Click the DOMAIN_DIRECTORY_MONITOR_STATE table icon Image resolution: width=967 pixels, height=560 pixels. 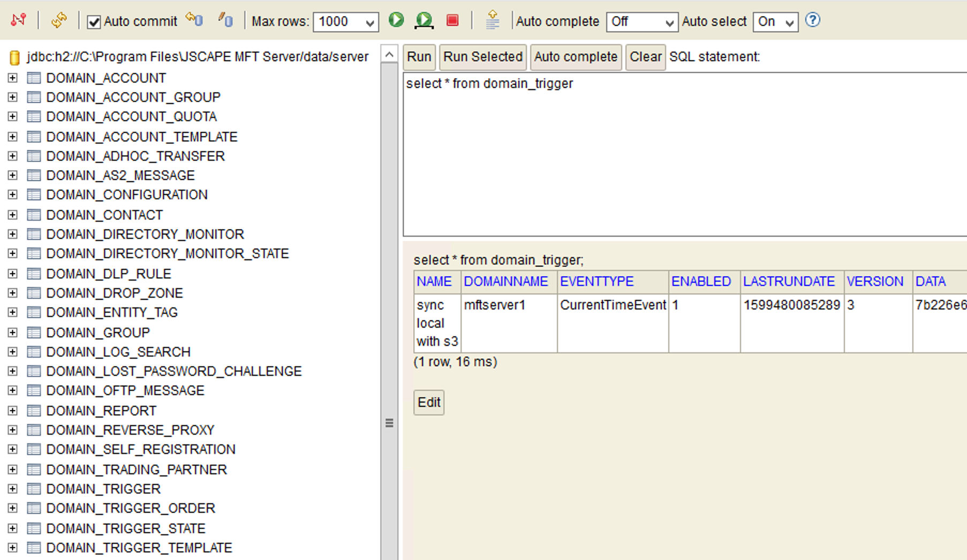34,254
